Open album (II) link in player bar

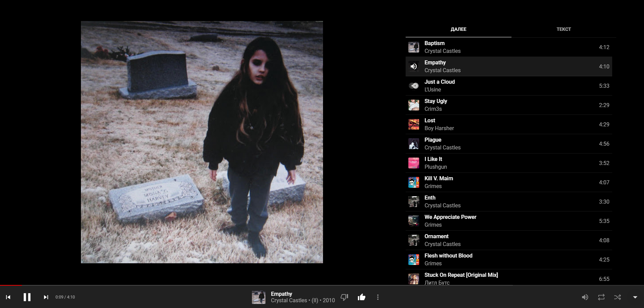[x=315, y=301]
